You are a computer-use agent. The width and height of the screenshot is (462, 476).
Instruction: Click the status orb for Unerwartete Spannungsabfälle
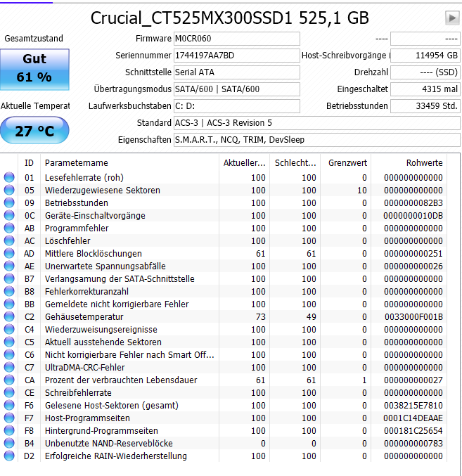9,266
